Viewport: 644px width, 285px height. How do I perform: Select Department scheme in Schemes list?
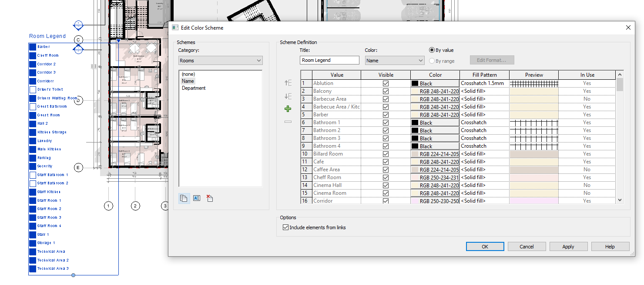[194, 88]
